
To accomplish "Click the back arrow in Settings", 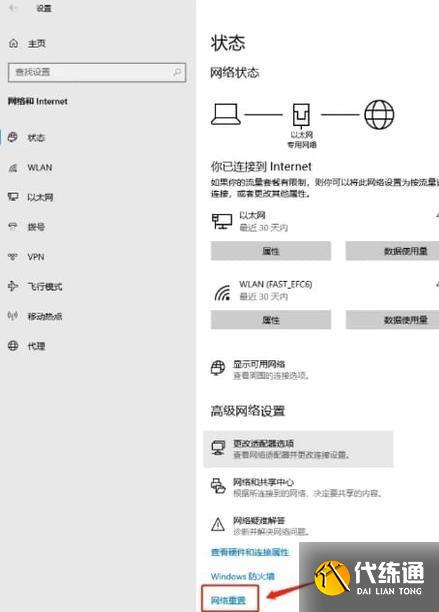I will [x=13, y=8].
